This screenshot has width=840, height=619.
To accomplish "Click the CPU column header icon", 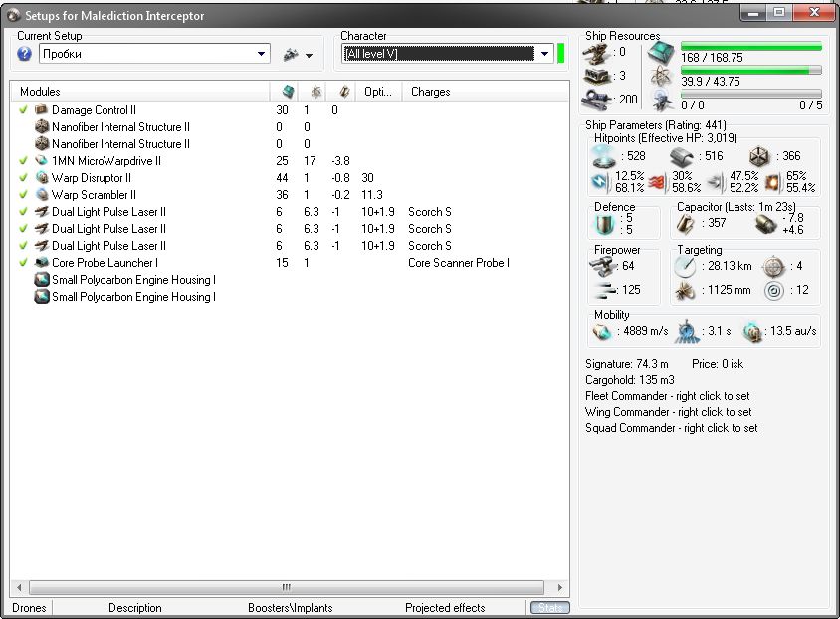I will [x=289, y=92].
